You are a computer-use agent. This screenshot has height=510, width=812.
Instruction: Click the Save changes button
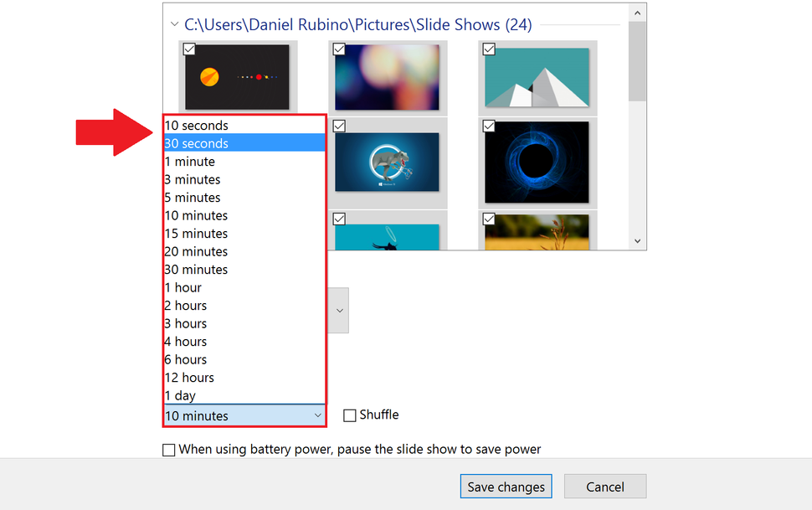tap(506, 486)
